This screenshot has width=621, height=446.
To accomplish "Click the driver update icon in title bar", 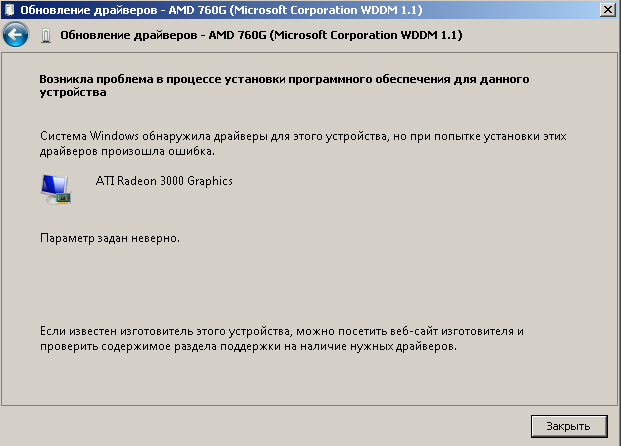I will (10, 8).
